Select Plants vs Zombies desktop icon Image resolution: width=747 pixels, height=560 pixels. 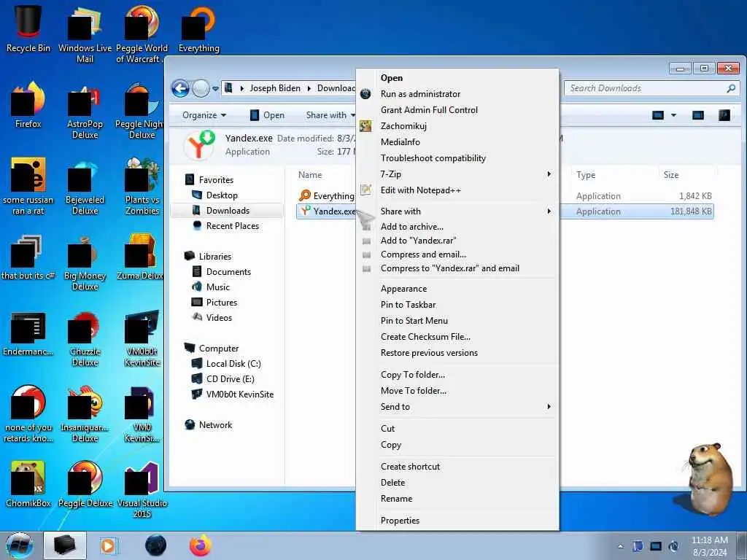click(x=142, y=187)
